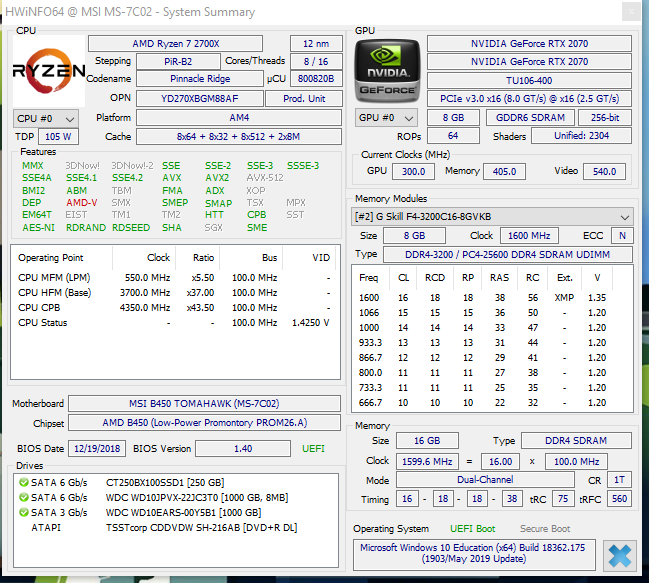The height and width of the screenshot is (583, 649).
Task: Click the Unified: 2304 shaders field
Action: (582, 136)
